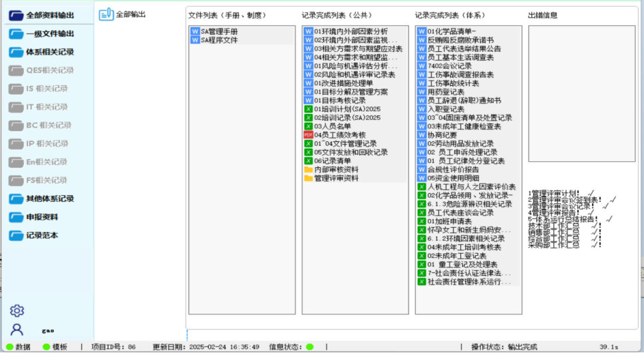Click the 全部输出 export icon
This screenshot has height=353, width=644.
pyautogui.click(x=106, y=15)
